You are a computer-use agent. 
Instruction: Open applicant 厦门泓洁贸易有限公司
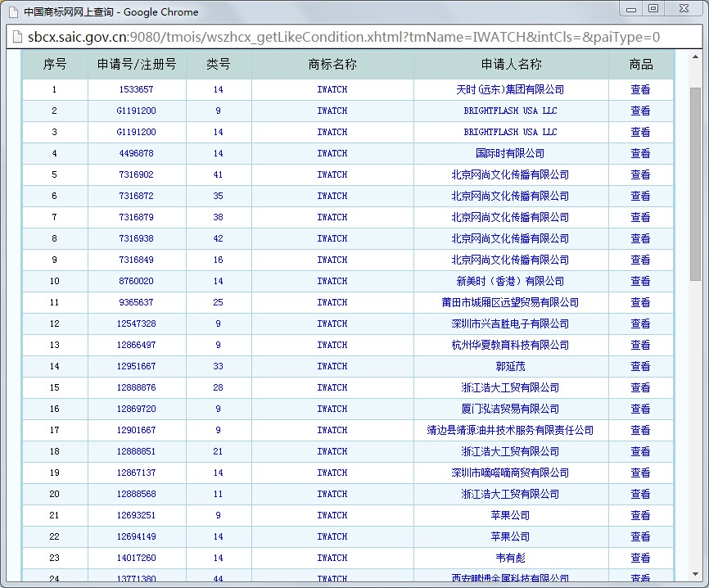510,409
